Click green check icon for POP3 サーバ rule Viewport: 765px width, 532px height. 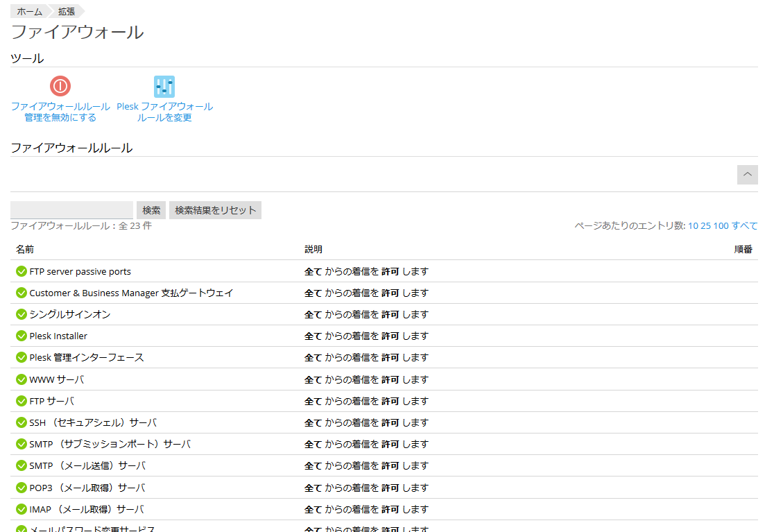(22, 488)
